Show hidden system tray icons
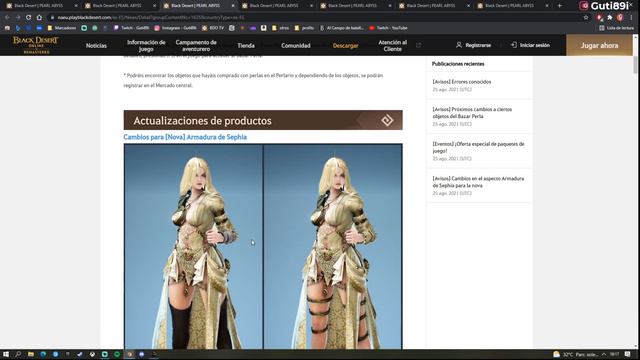 (604, 354)
